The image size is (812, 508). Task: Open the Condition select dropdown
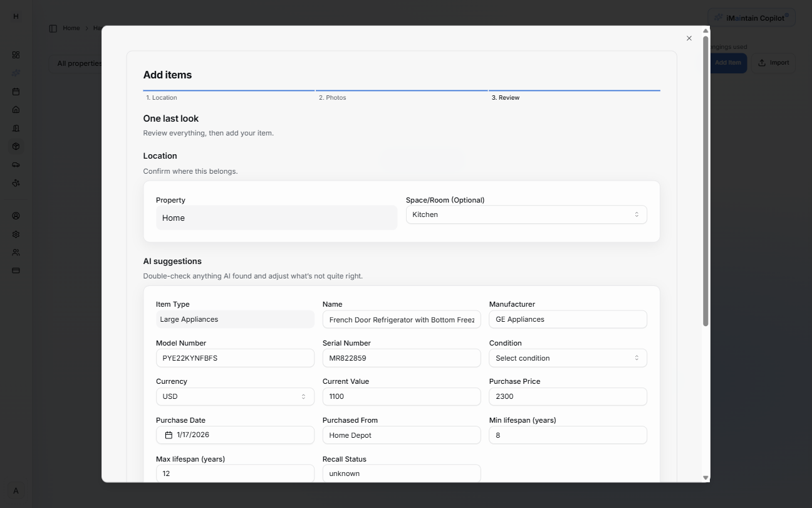click(x=567, y=357)
